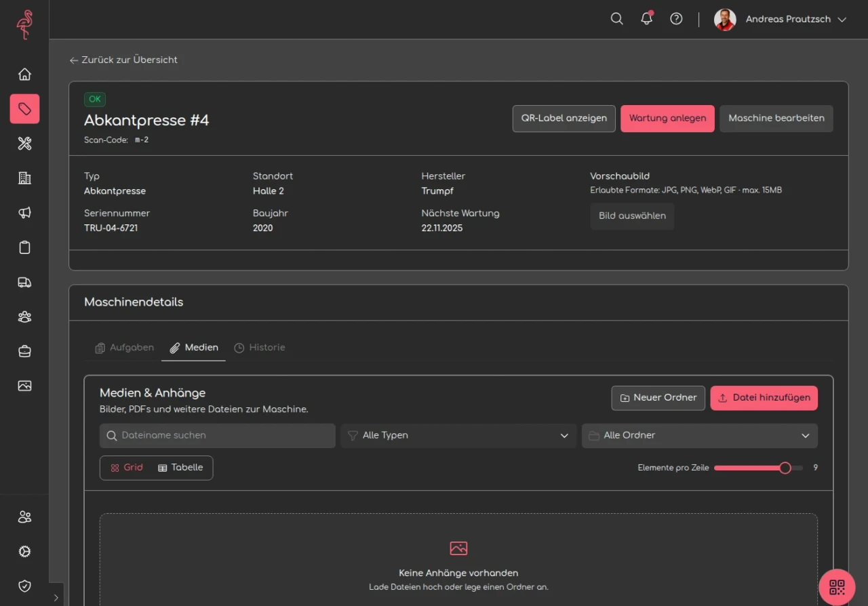868x606 pixels.
Task: Follow the Zurück zur Übersicht link
Action: (123, 60)
